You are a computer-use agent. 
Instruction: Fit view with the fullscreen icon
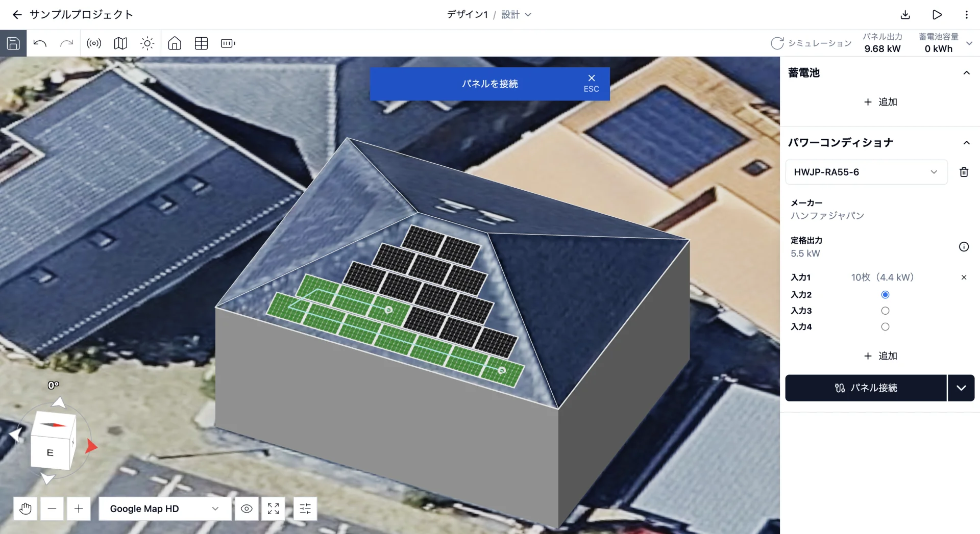click(273, 508)
